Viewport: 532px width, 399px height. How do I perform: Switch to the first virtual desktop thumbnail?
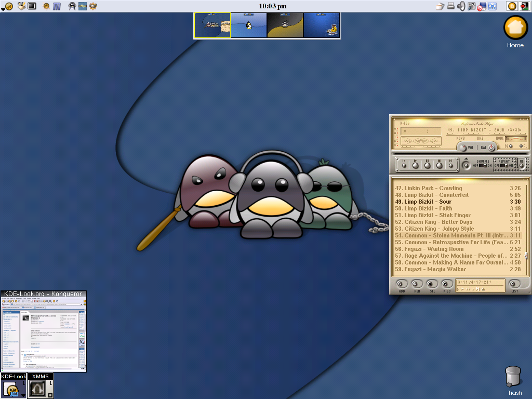coord(212,25)
